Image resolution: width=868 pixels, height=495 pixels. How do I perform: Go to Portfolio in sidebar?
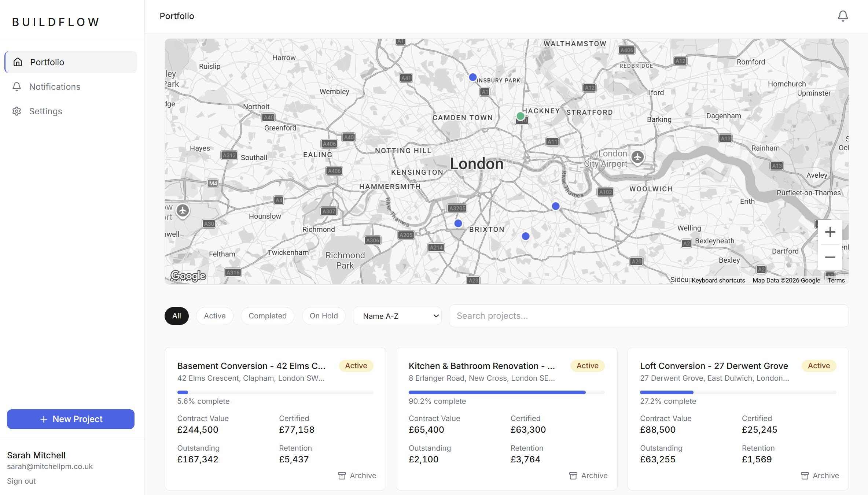(71, 62)
